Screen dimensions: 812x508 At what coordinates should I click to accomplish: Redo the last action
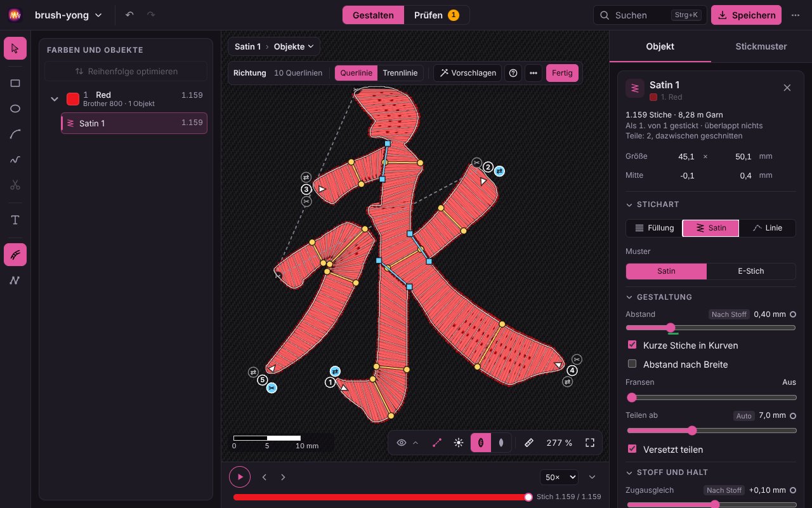(x=151, y=15)
